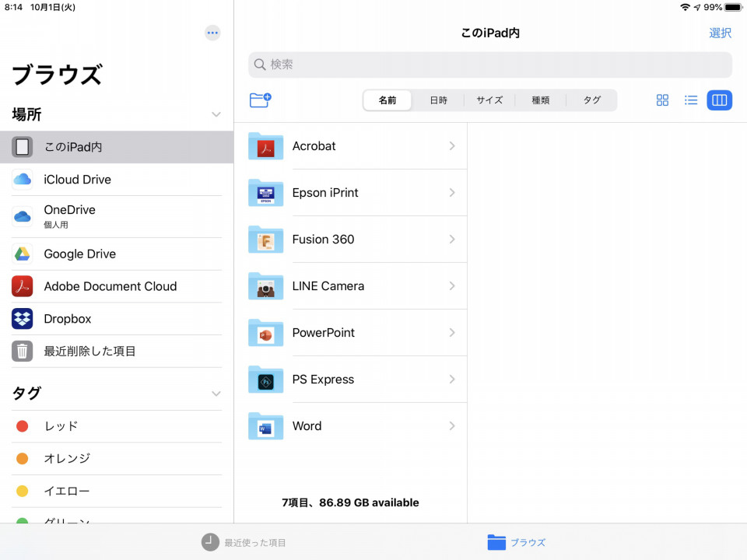747x560 pixels.
Task: Open iCloud Drive location text
Action: click(x=77, y=180)
